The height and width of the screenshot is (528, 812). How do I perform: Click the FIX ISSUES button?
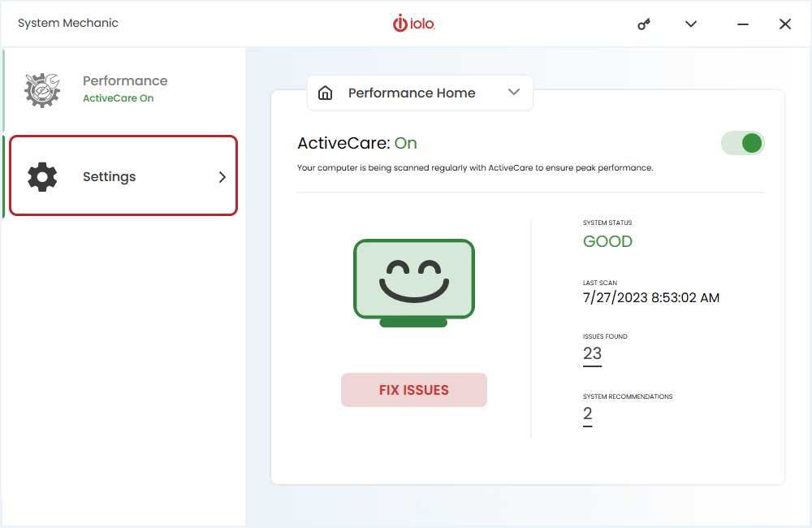[414, 390]
